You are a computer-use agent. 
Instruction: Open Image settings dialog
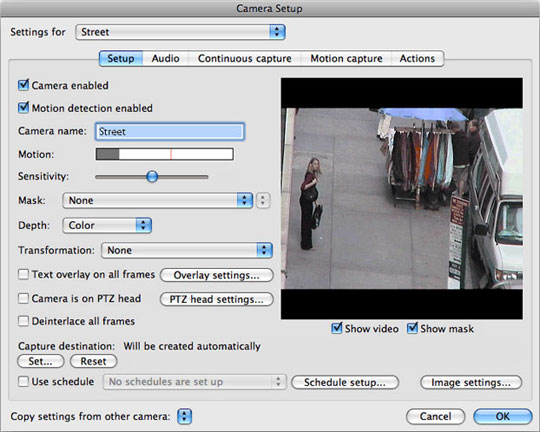471,382
